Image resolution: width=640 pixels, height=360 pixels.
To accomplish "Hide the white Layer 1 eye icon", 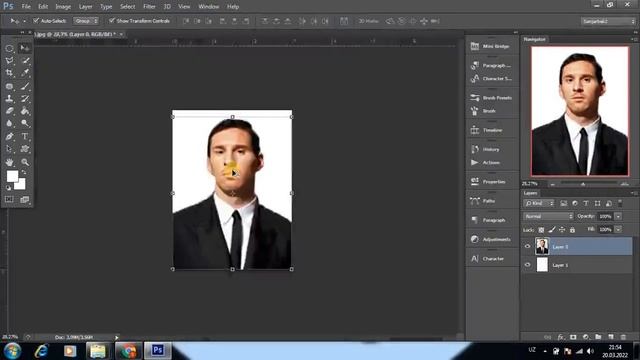I will [x=527, y=265].
